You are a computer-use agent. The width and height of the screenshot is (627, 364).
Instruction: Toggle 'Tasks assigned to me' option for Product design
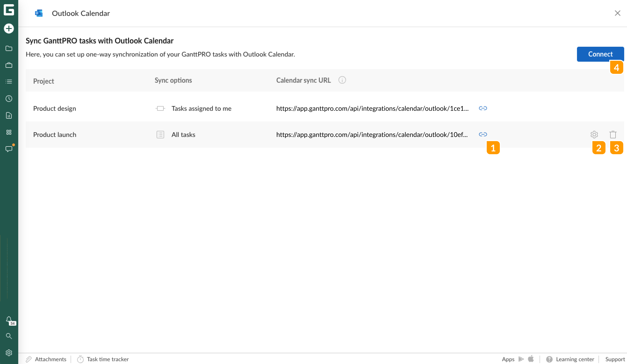click(x=160, y=108)
